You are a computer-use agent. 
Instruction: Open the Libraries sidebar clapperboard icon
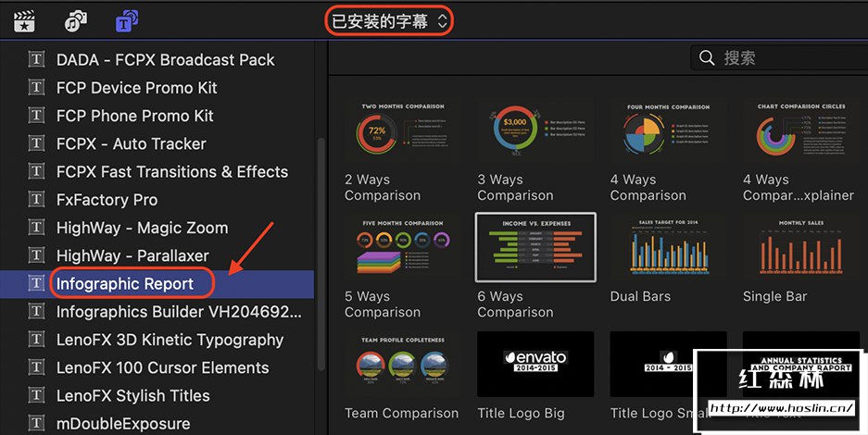pyautogui.click(x=24, y=21)
